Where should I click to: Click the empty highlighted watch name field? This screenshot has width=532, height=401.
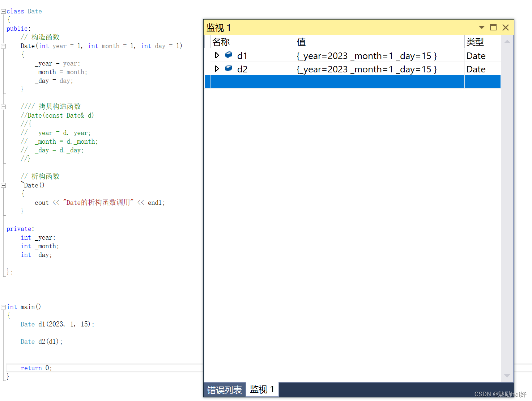pos(252,82)
